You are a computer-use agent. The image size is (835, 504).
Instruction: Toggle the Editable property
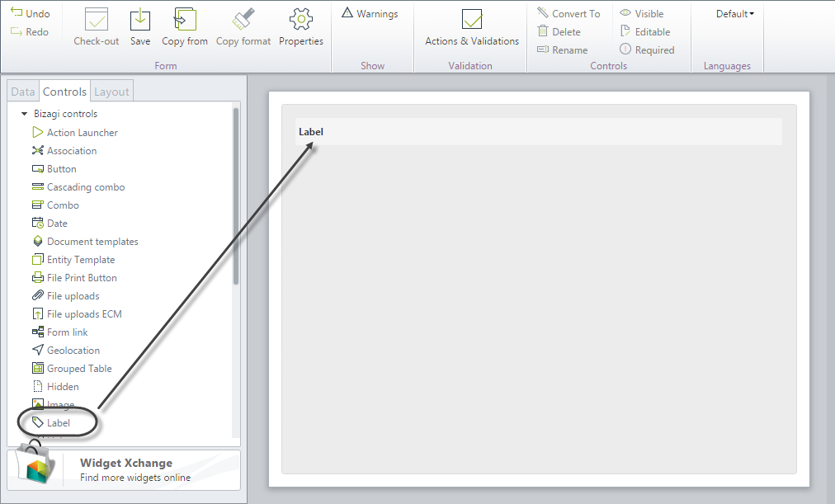(x=645, y=31)
